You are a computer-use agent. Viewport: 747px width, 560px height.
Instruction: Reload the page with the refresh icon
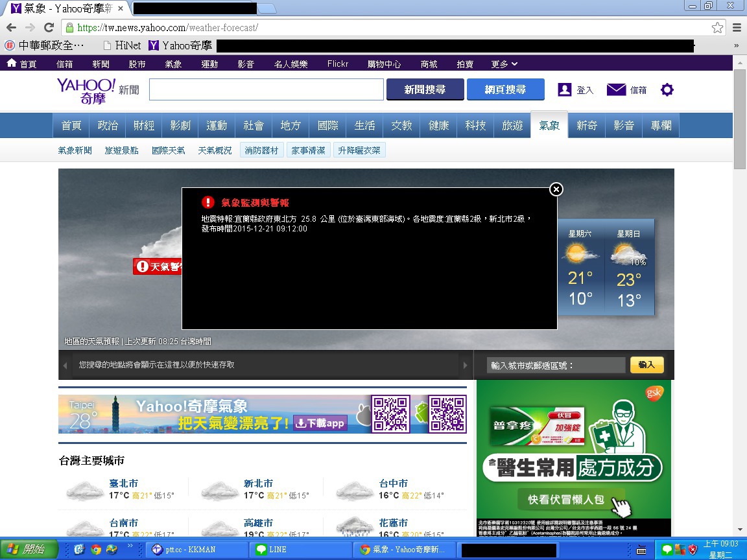click(49, 28)
